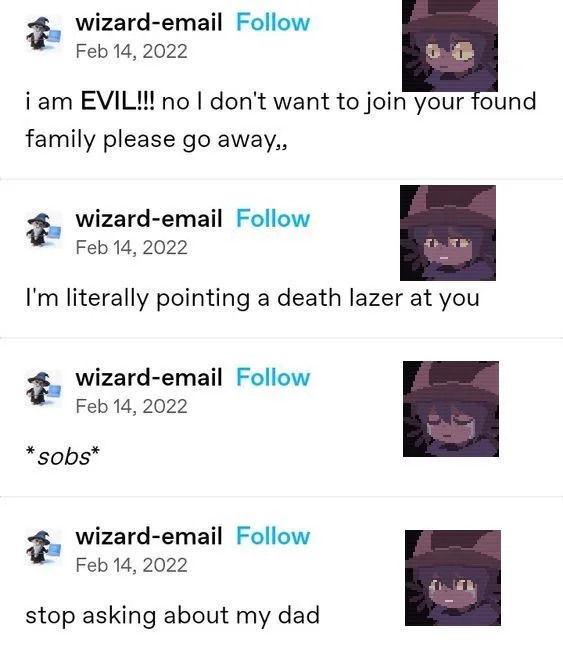Click the wizard avatar on the dad post
Screen dimensions: 563x650
point(44,547)
